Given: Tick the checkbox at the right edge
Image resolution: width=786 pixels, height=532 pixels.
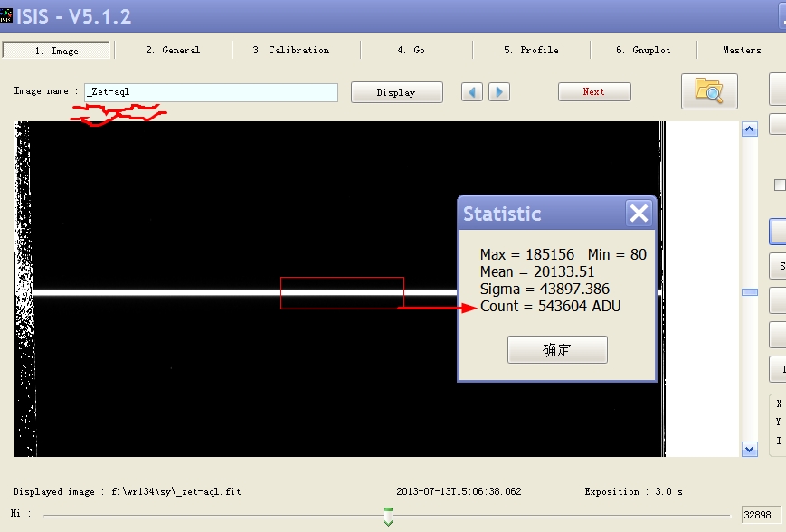Looking at the screenshot, I should [x=780, y=185].
